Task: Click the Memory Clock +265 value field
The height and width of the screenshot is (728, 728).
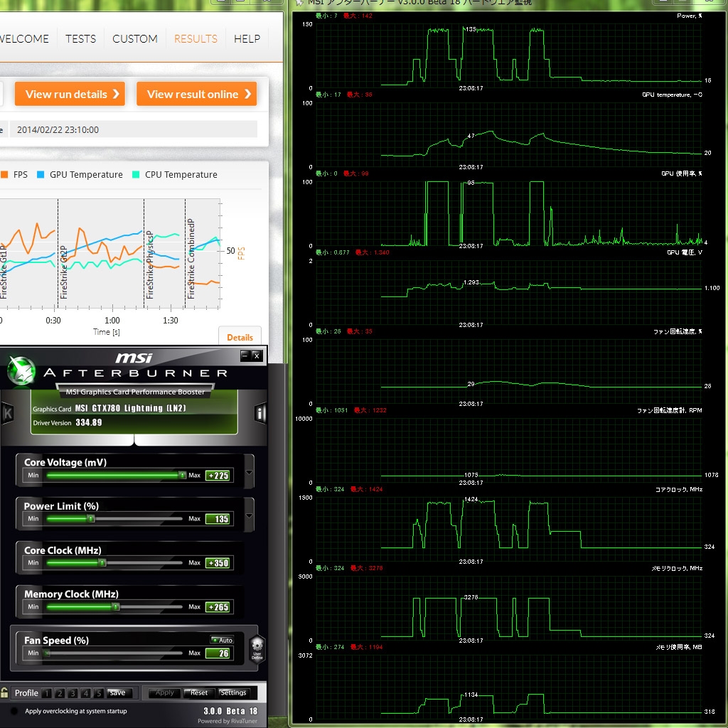Action: pyautogui.click(x=218, y=607)
